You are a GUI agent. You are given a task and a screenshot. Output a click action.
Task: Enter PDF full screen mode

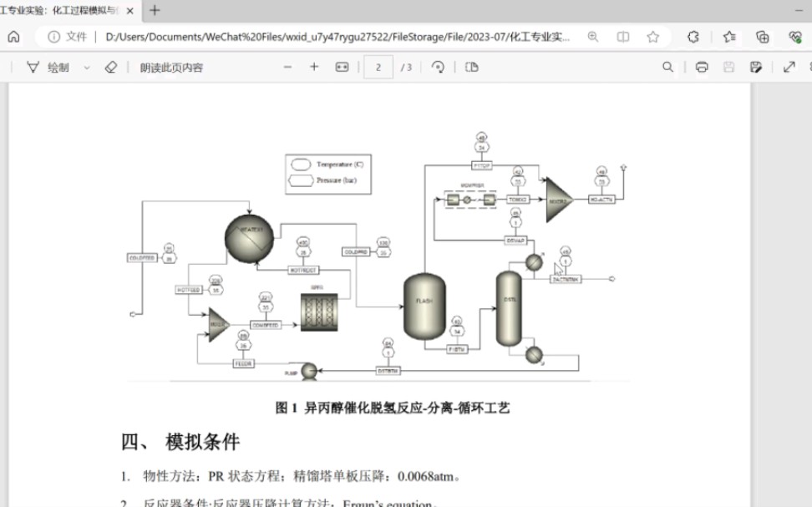coord(789,68)
